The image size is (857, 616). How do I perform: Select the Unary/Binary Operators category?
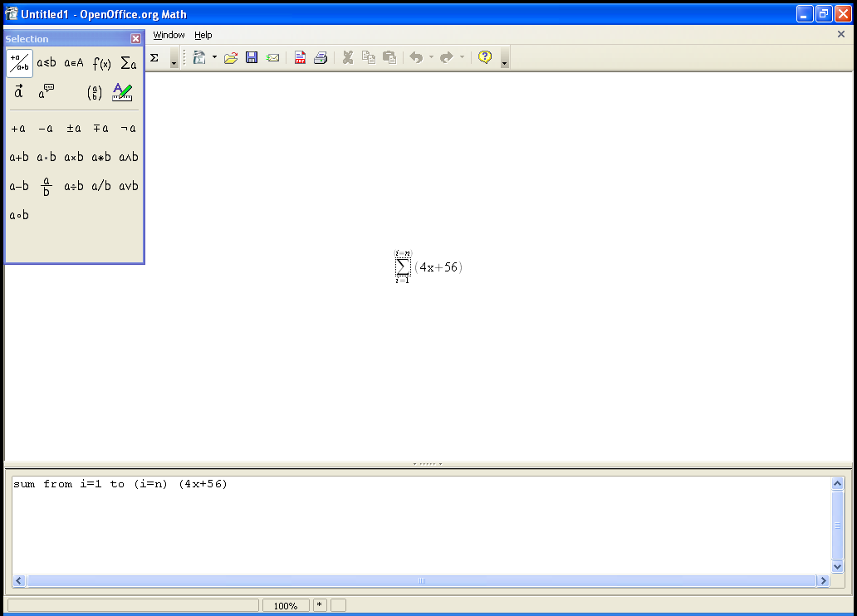[20, 63]
